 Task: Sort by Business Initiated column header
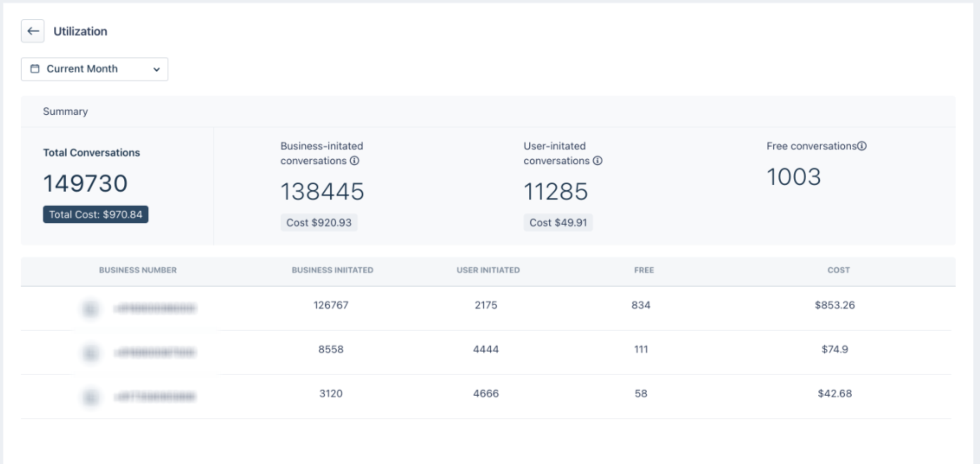point(332,270)
